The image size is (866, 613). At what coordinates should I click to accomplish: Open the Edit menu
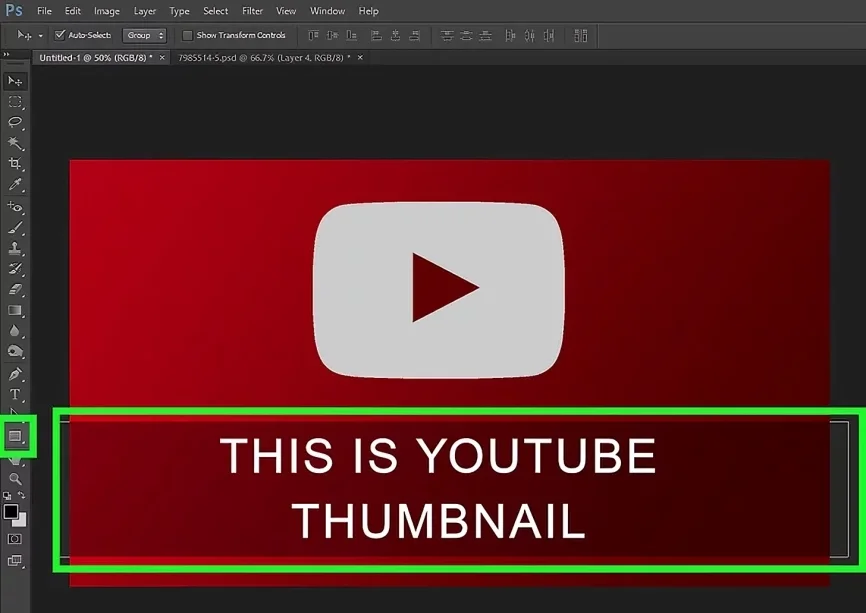pos(72,11)
